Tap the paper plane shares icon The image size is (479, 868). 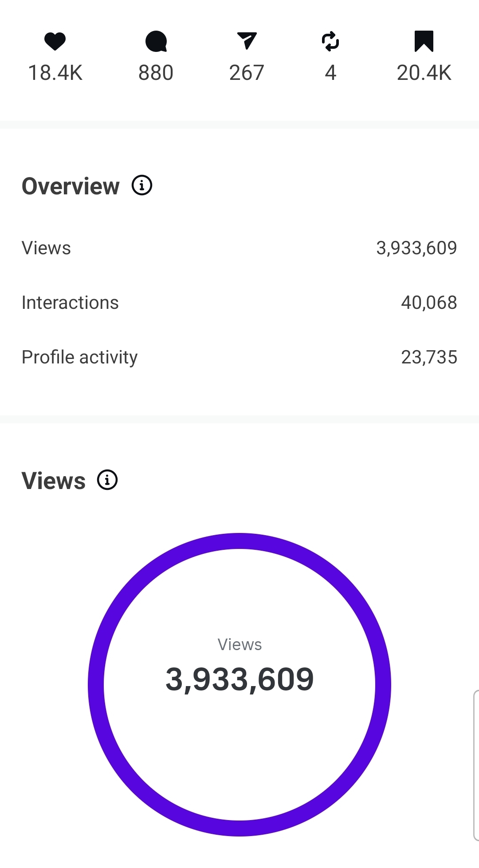[247, 41]
